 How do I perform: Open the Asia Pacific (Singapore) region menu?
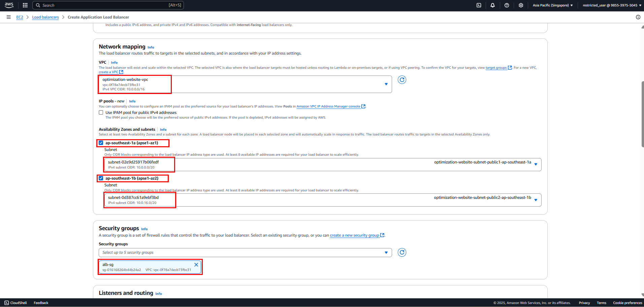pos(553,5)
